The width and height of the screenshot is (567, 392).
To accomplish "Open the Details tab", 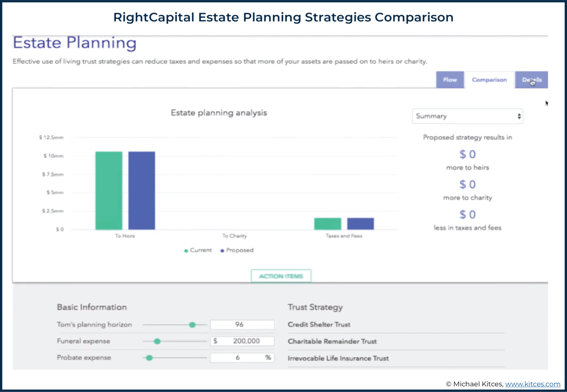I will (531, 80).
